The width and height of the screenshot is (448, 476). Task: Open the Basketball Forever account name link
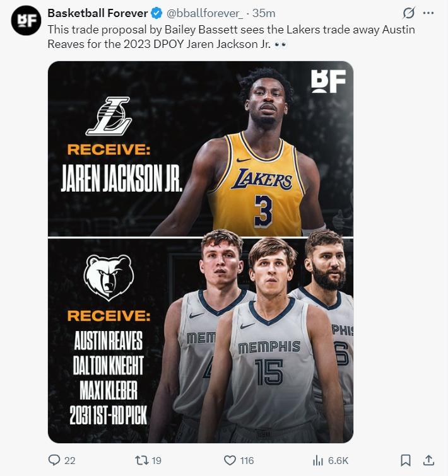pos(98,13)
